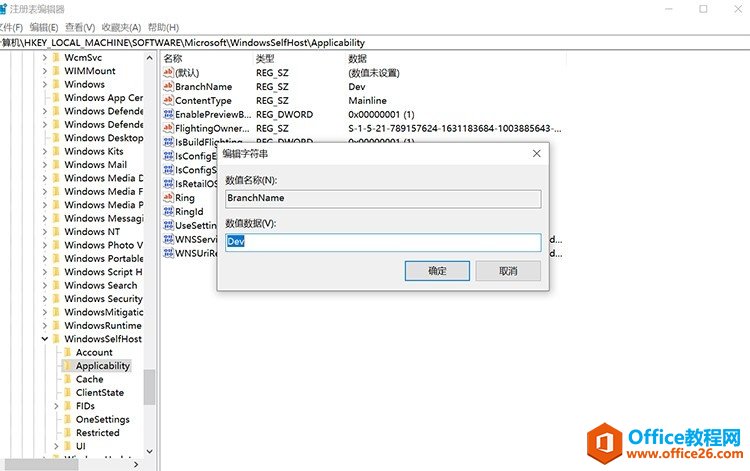Click the Cache folder icon

[67, 379]
